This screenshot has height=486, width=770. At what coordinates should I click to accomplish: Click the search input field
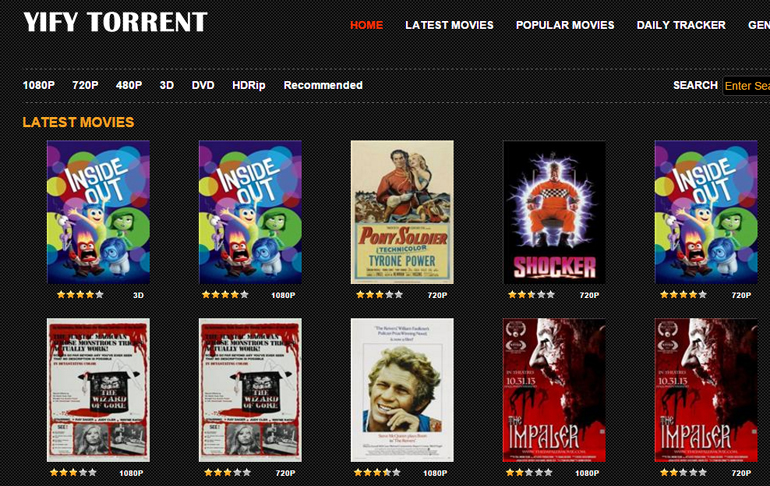pyautogui.click(x=746, y=86)
